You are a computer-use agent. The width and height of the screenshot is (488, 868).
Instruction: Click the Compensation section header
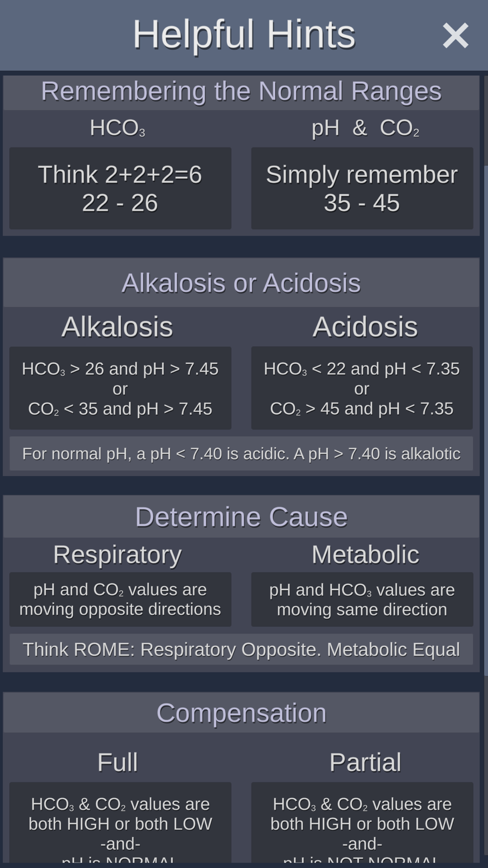[241, 713]
